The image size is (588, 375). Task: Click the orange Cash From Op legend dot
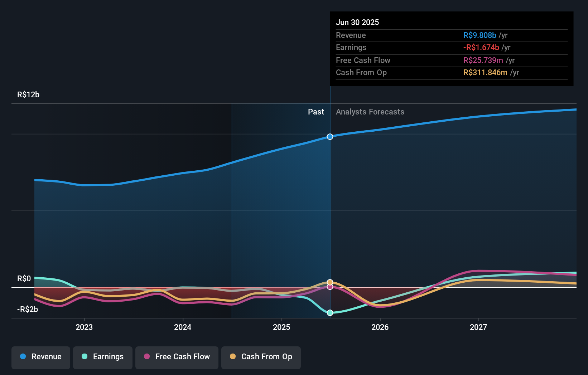[233, 356]
